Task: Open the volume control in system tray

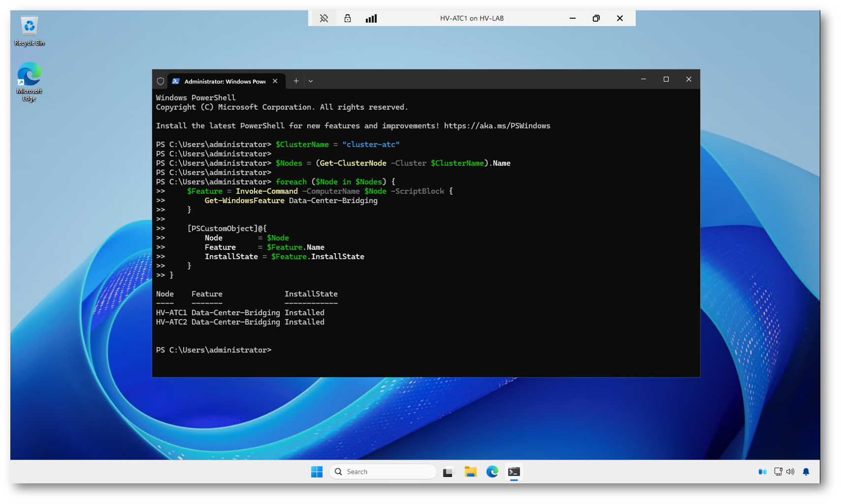Action: coord(790,472)
